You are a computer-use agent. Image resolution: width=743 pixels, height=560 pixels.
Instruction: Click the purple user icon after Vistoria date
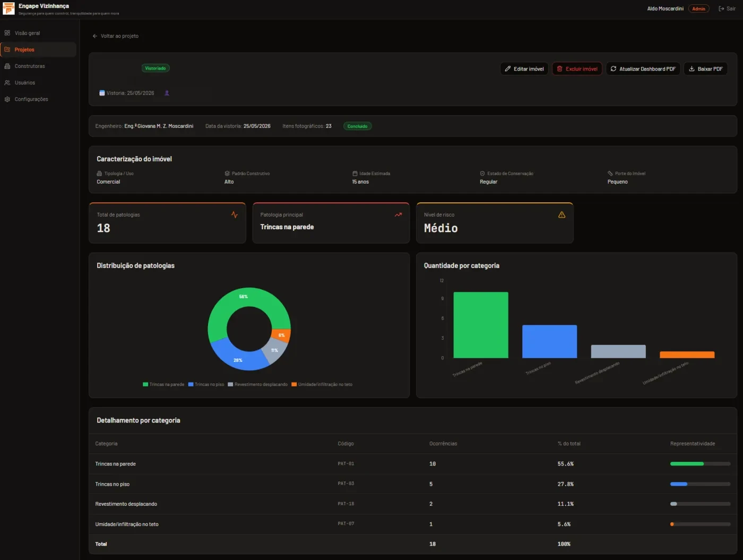167,93
